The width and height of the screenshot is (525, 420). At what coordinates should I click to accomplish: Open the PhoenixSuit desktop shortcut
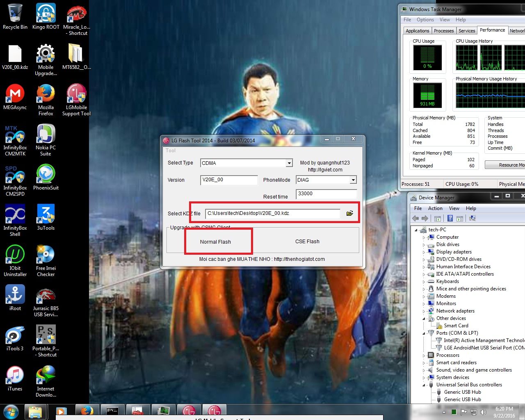[x=46, y=175]
